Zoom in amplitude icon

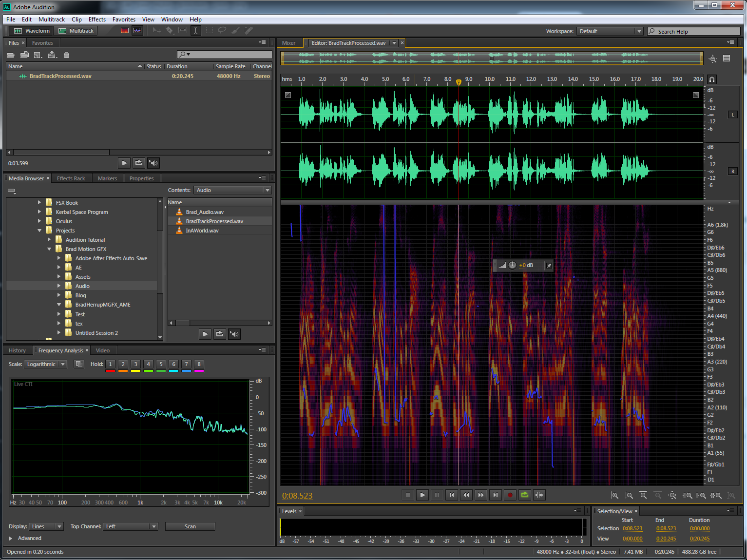click(x=614, y=495)
